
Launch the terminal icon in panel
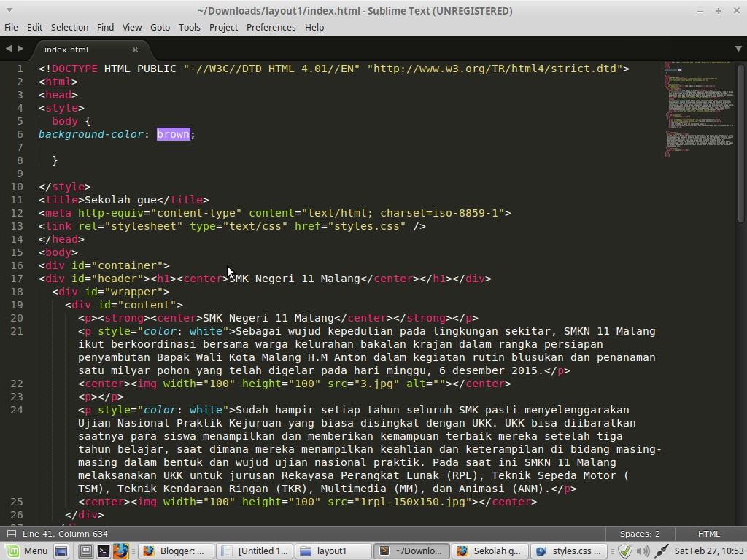[104, 551]
